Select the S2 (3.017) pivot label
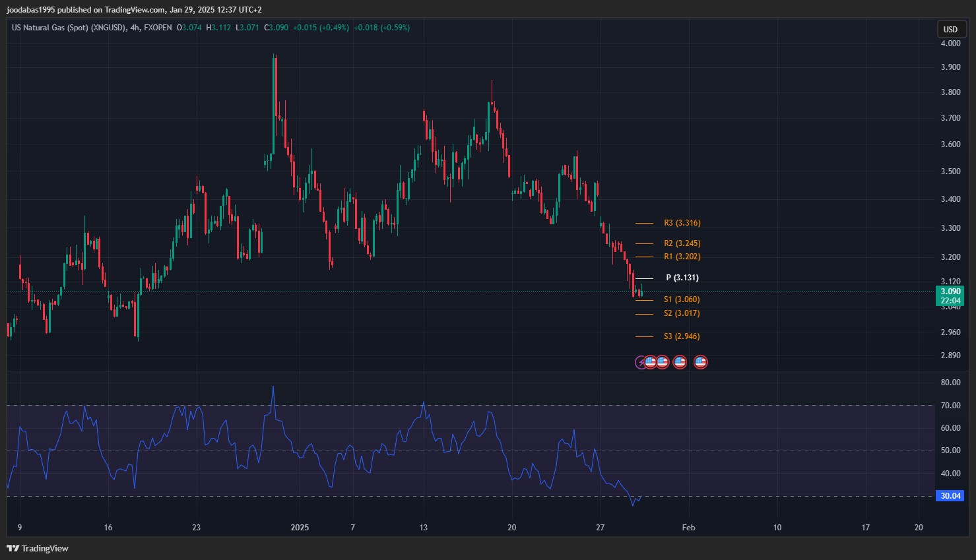This screenshot has width=976, height=560. pos(682,313)
